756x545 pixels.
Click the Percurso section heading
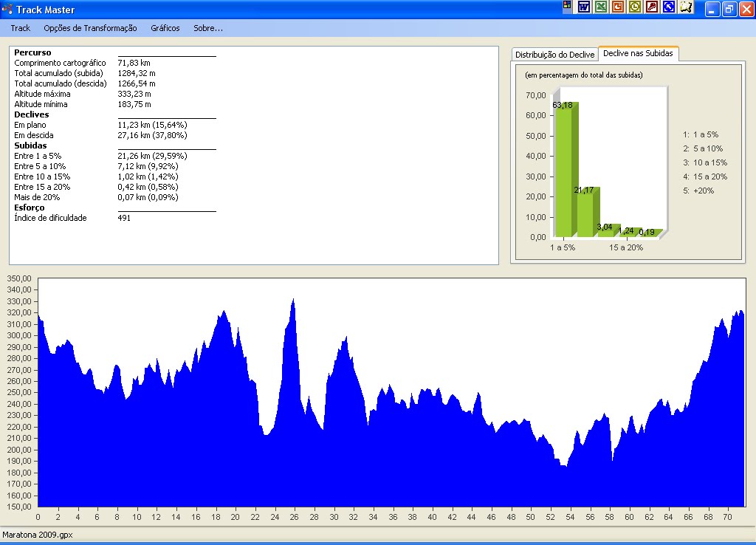coord(32,52)
